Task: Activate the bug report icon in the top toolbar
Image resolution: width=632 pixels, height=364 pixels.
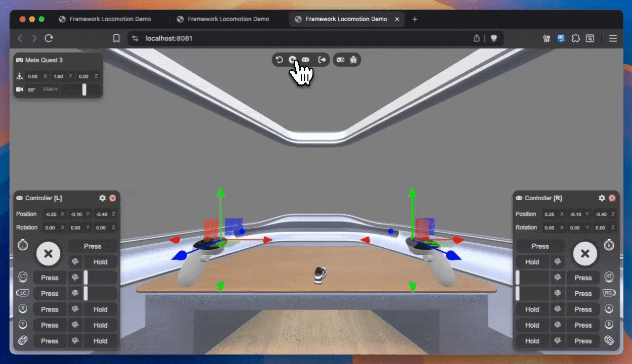Action: pos(354,60)
